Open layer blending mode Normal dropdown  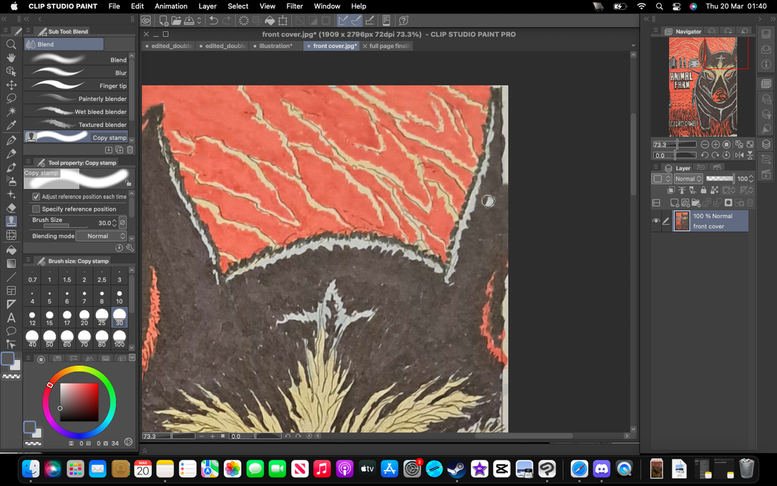(688, 179)
